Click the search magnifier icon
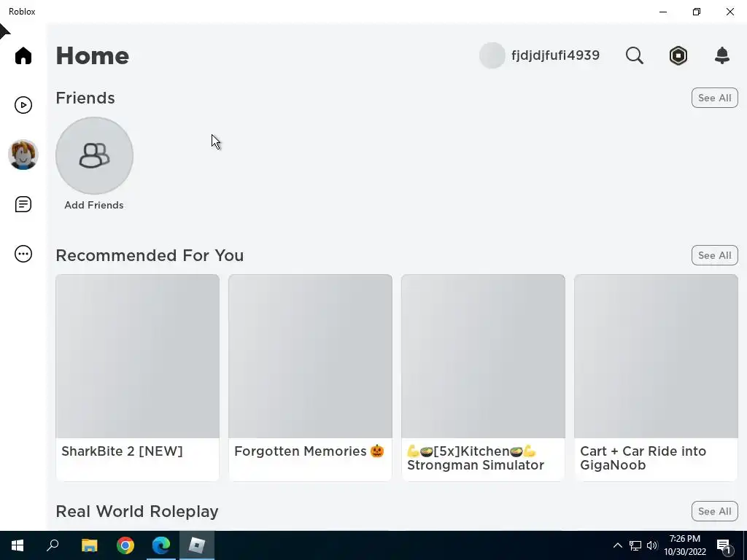Image resolution: width=747 pixels, height=560 pixels. point(635,55)
